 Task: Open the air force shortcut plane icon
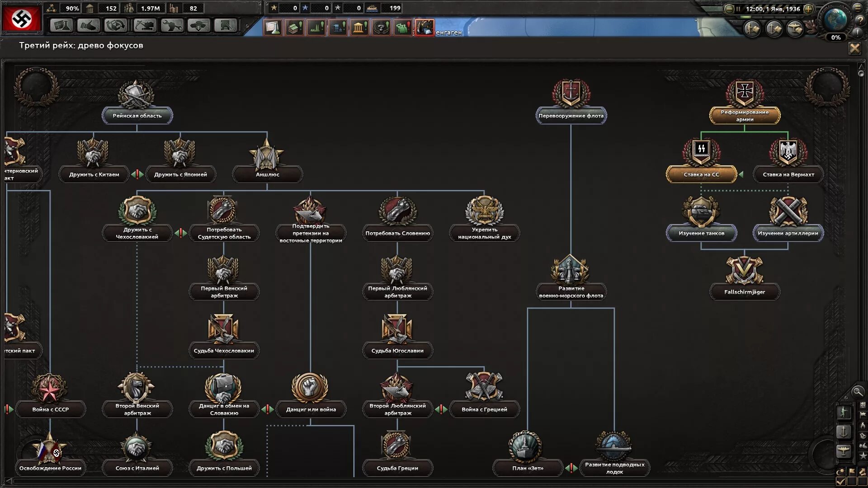point(795,29)
